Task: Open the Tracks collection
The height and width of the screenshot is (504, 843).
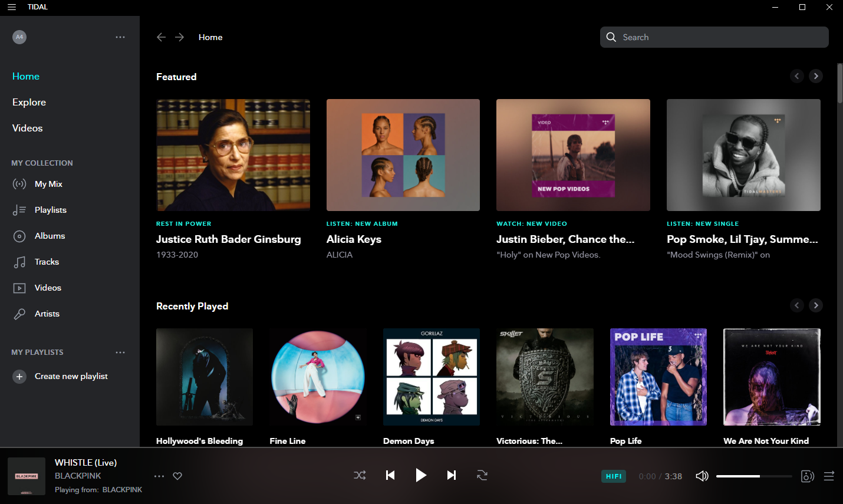Action: [47, 262]
